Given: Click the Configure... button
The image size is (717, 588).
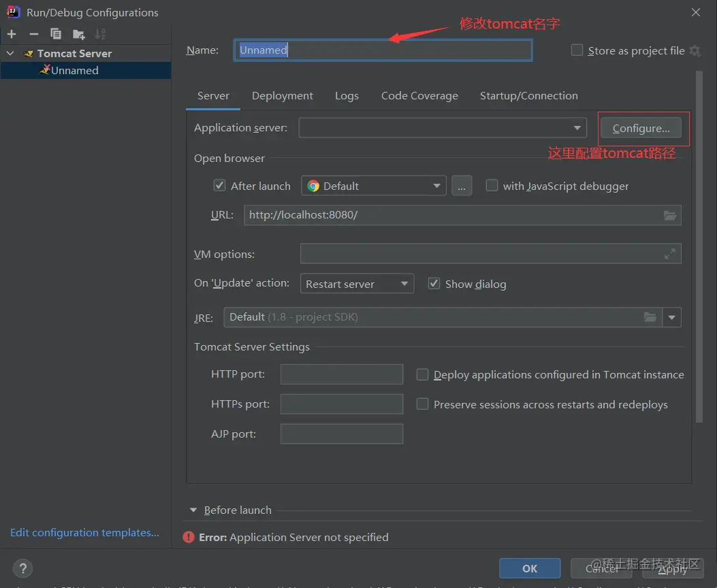Looking at the screenshot, I should [641, 129].
